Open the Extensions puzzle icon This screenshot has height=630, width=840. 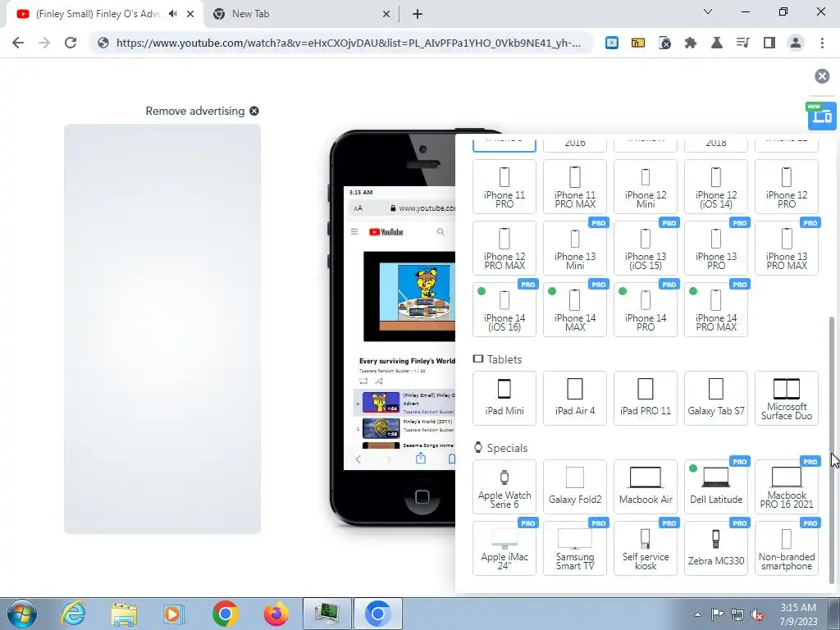tap(691, 43)
